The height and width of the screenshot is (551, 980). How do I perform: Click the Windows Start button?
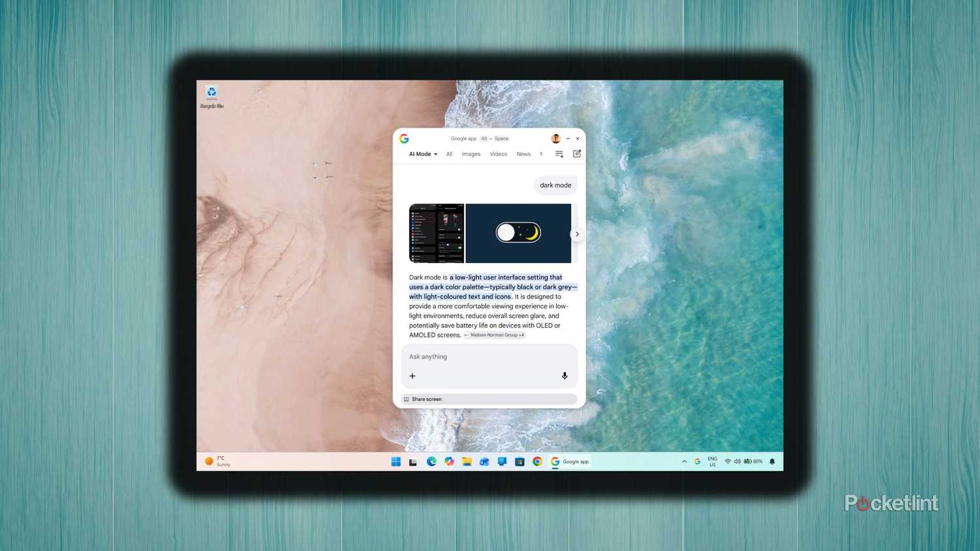point(396,462)
